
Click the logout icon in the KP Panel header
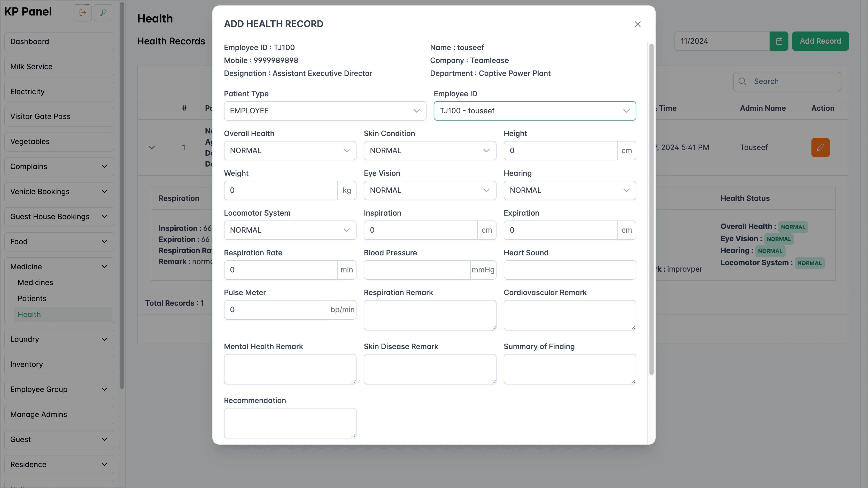point(83,12)
